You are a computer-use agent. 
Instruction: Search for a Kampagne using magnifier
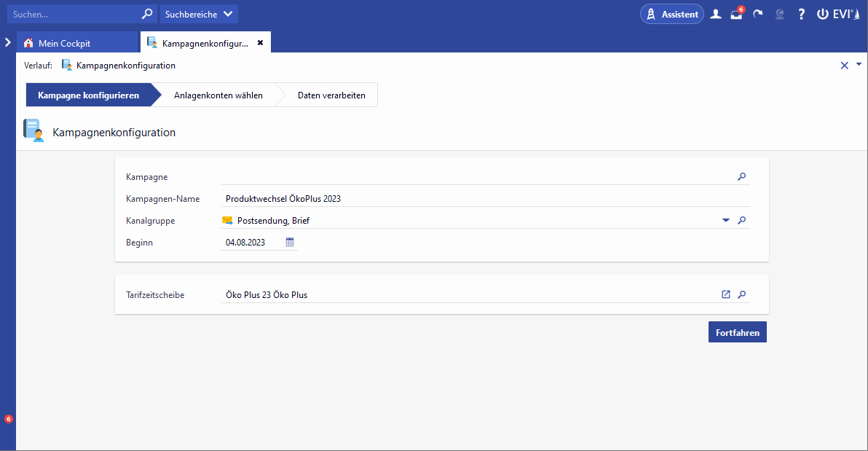click(741, 176)
